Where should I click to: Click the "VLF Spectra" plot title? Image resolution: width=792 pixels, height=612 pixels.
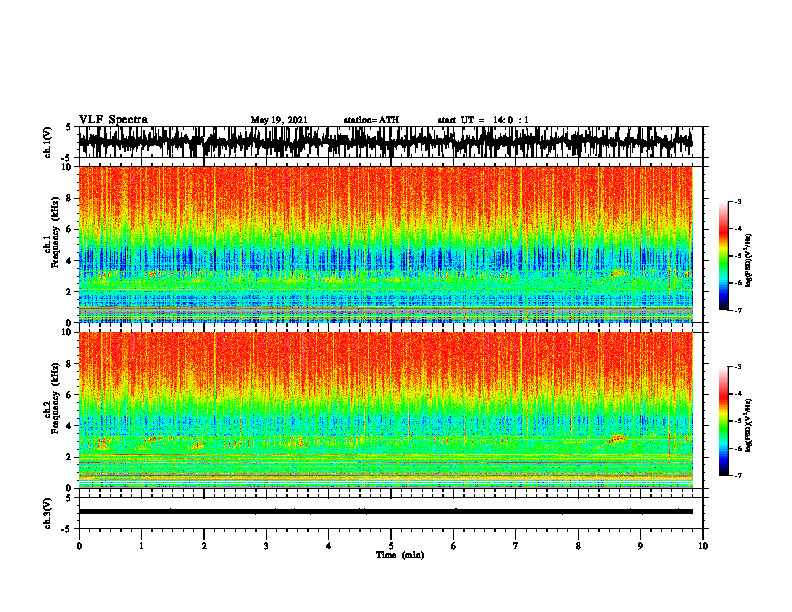[113, 120]
